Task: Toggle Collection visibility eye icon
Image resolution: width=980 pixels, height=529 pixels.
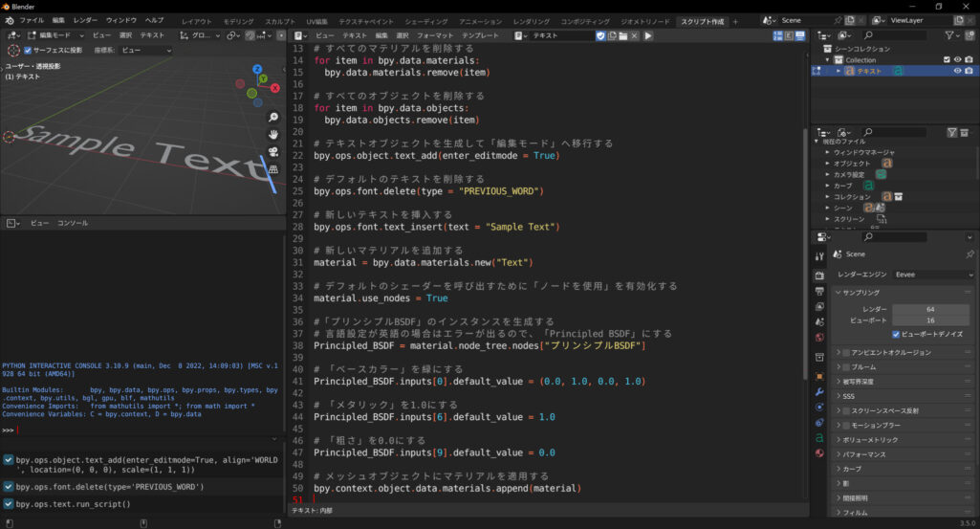Action: point(957,60)
